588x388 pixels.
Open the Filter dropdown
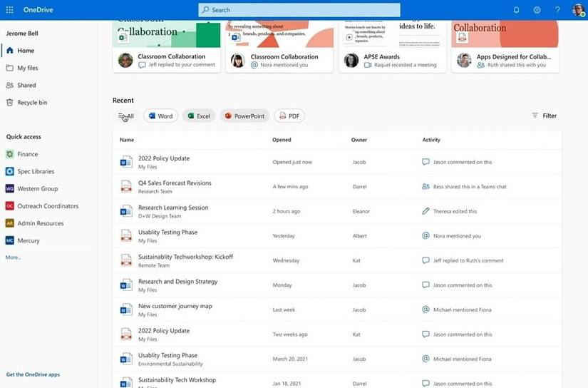tap(544, 116)
